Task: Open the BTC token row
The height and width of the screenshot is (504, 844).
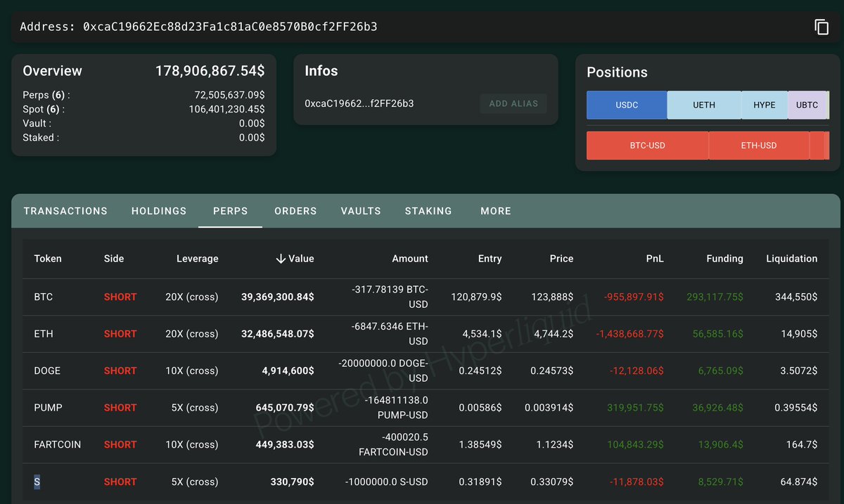Action: coord(426,297)
